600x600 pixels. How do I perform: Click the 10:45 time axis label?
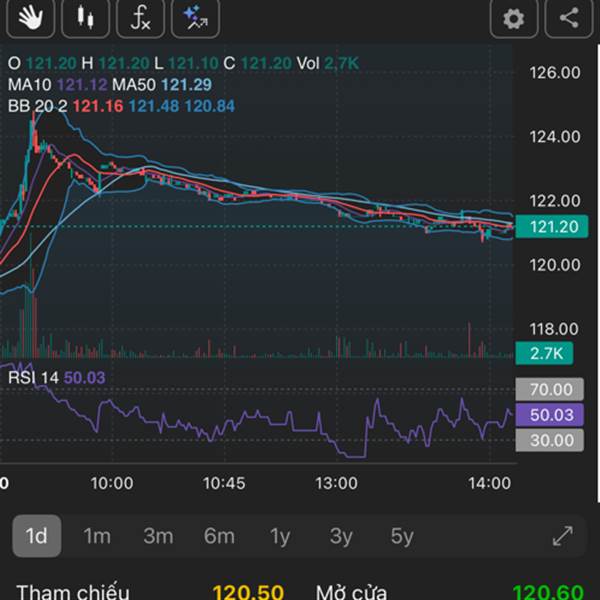[x=224, y=483]
